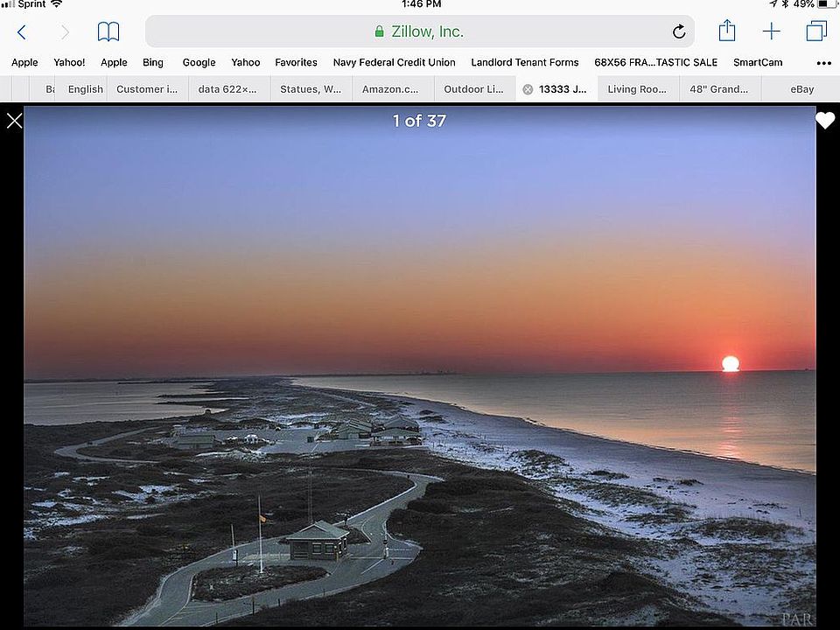Close the 13333 J... tab

click(528, 89)
